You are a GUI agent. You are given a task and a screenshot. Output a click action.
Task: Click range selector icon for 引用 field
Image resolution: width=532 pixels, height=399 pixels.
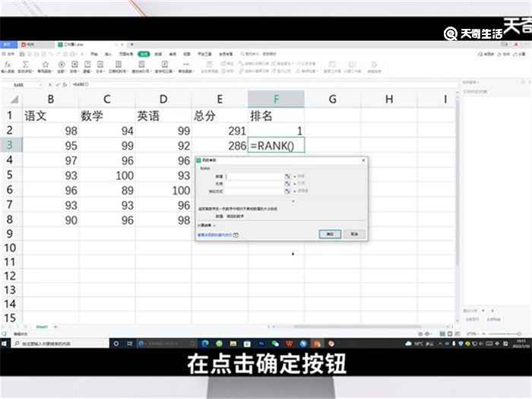[x=287, y=184]
